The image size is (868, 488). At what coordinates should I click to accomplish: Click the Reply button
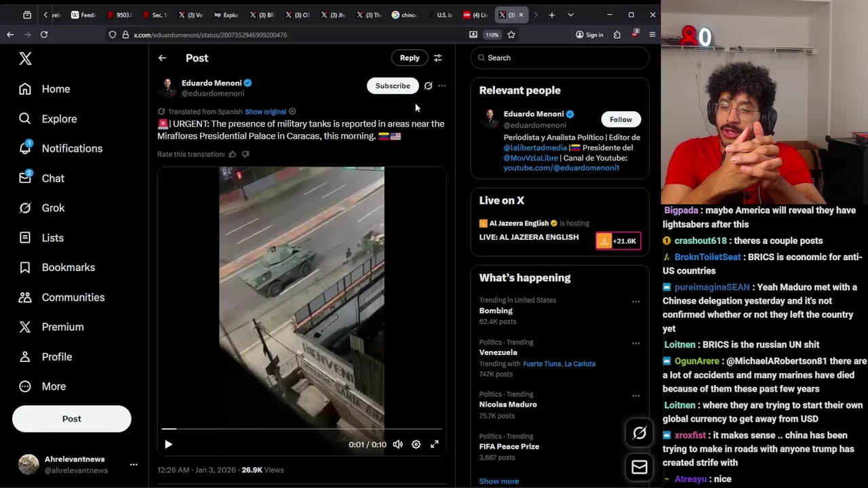(410, 58)
